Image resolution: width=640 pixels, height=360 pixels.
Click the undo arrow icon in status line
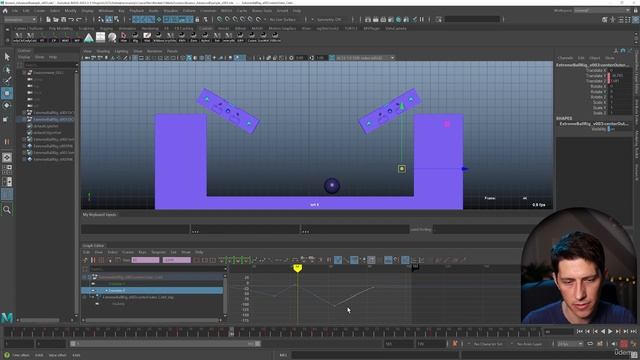coord(71,19)
